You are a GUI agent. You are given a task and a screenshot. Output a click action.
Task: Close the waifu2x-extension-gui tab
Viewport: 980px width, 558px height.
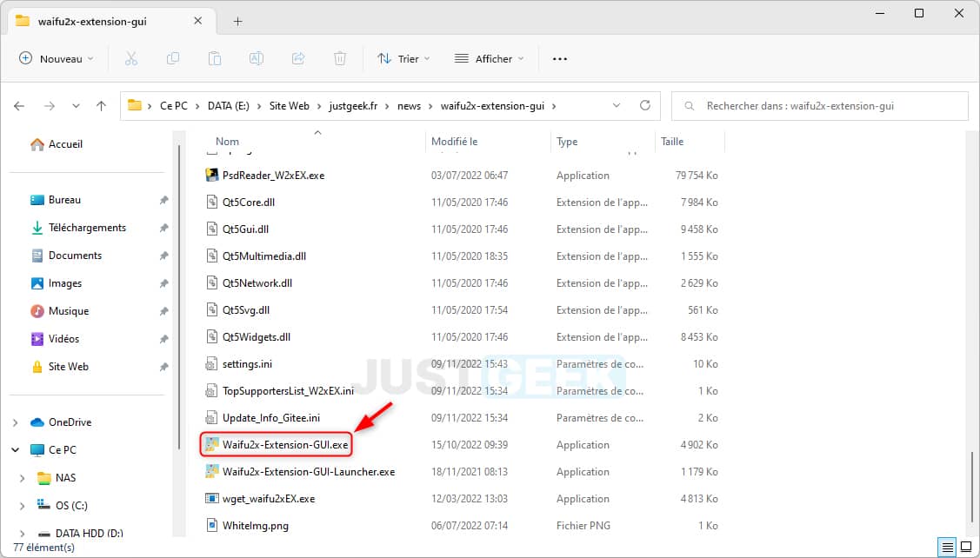coord(197,21)
